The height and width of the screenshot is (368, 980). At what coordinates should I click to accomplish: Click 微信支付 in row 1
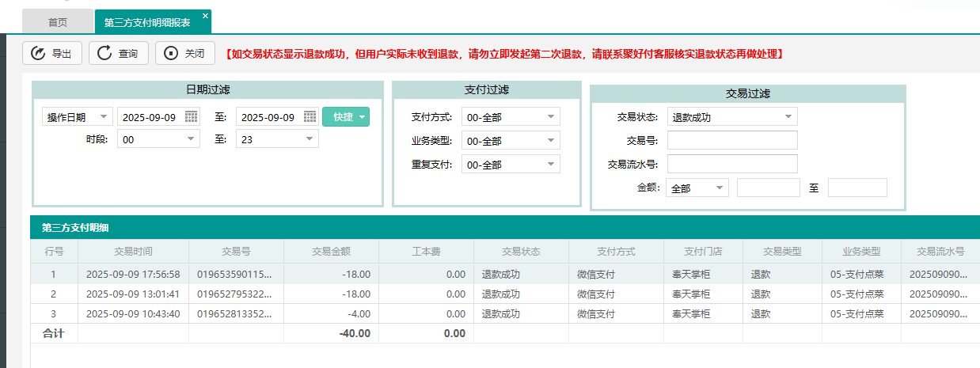(596, 274)
